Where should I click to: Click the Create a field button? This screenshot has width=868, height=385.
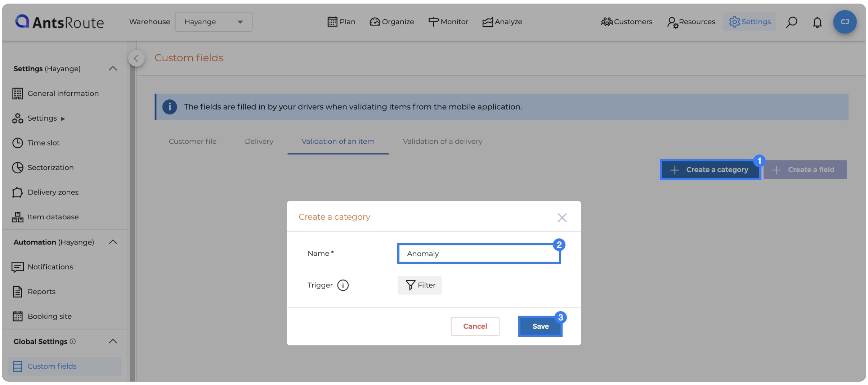click(805, 170)
